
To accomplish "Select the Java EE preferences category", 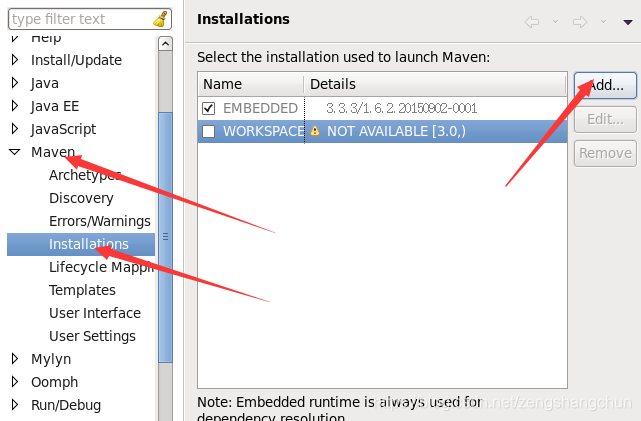I will [x=55, y=106].
